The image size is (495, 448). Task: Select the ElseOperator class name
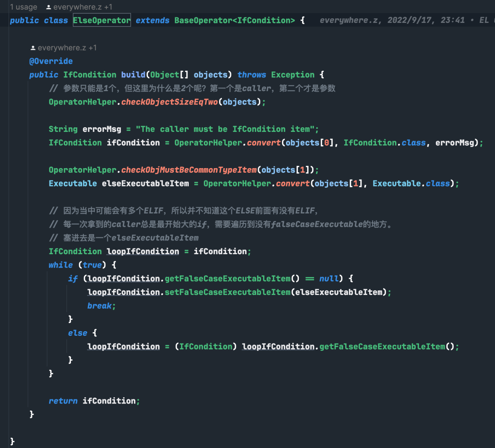pos(102,20)
